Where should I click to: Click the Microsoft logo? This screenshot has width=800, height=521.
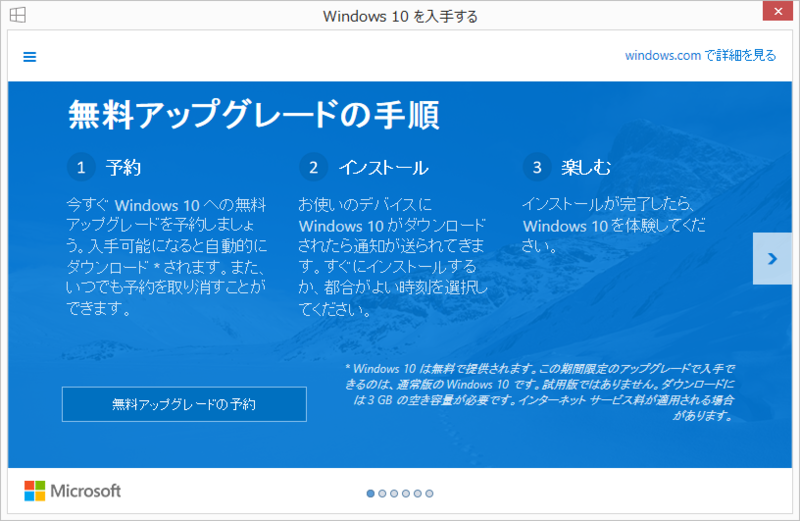72,491
